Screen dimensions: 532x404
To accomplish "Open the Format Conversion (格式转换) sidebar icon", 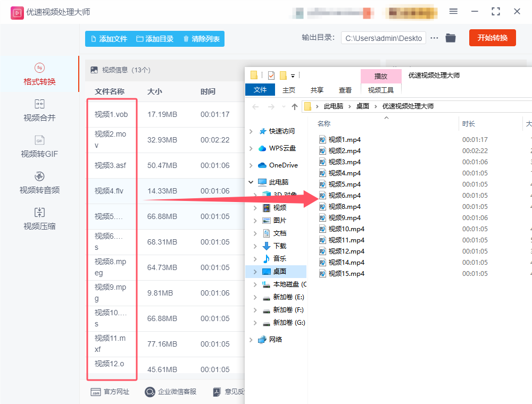I will pyautogui.click(x=39, y=68).
